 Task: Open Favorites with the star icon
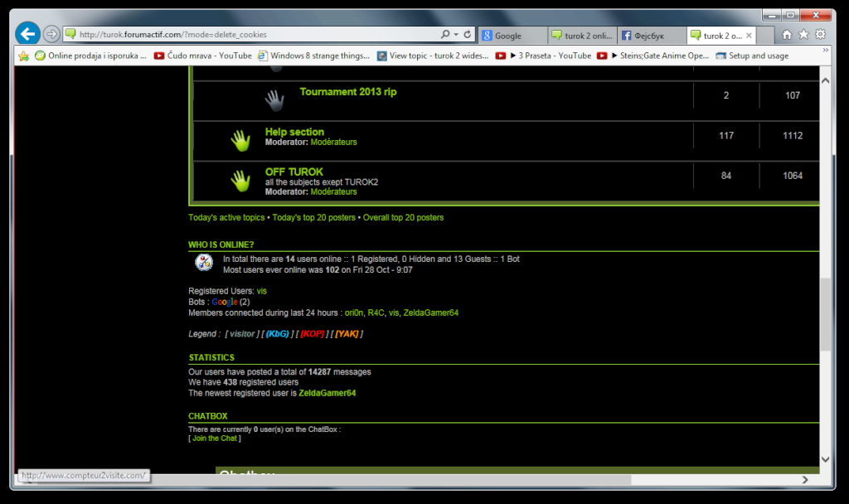point(803,35)
